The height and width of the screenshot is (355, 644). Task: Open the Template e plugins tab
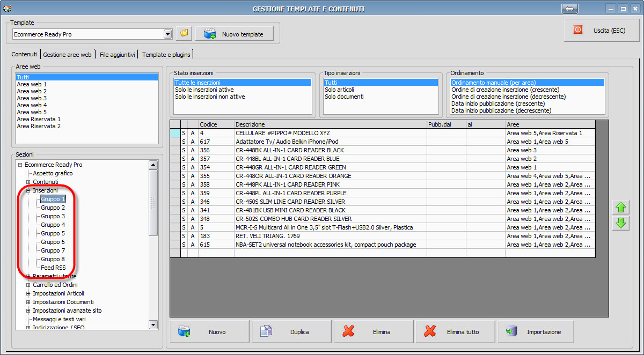click(166, 55)
